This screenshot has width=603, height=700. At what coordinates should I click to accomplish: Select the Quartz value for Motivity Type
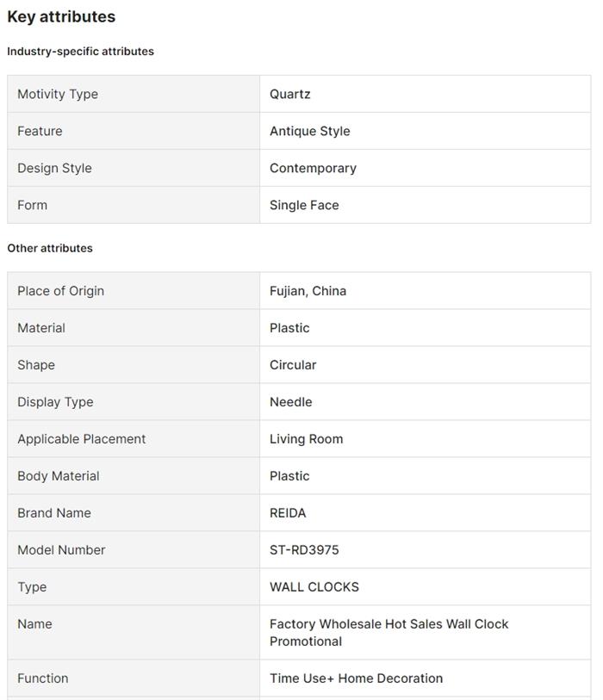(x=289, y=94)
